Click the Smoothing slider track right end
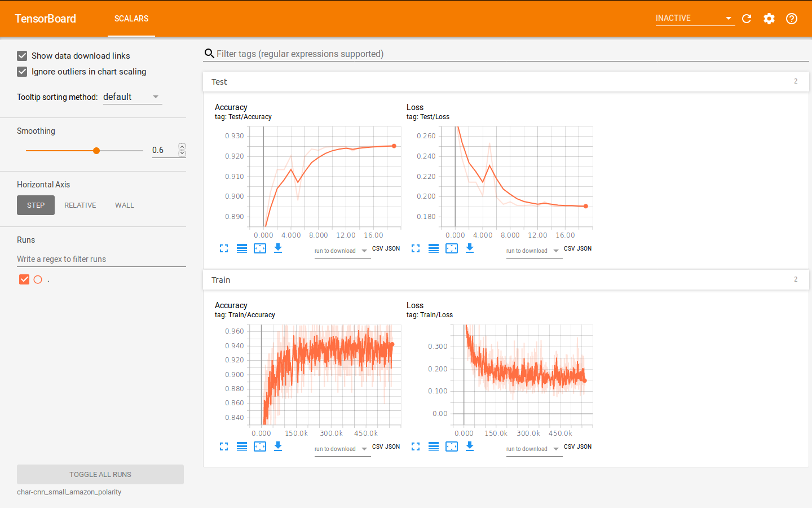The image size is (812, 508). (x=142, y=151)
